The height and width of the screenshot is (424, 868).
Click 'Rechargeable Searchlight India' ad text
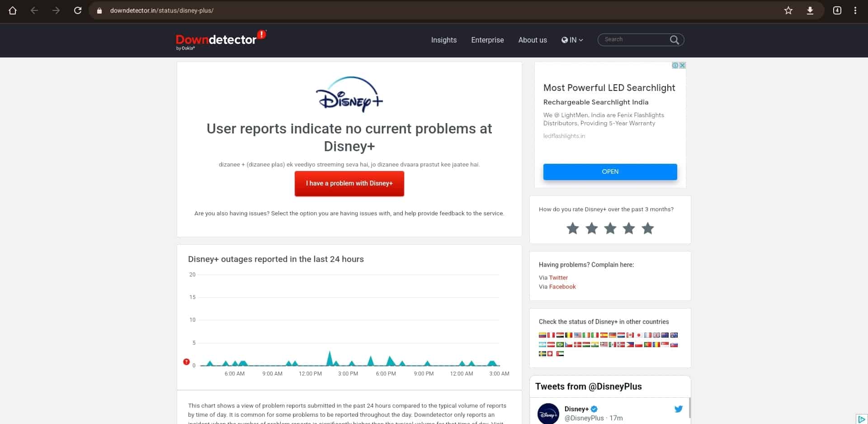coord(596,102)
